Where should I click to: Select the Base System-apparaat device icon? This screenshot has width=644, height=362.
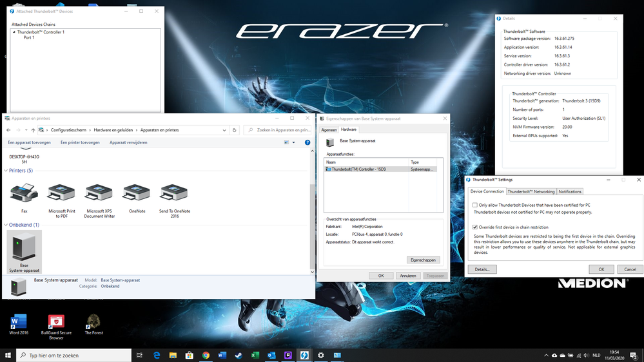24,249
